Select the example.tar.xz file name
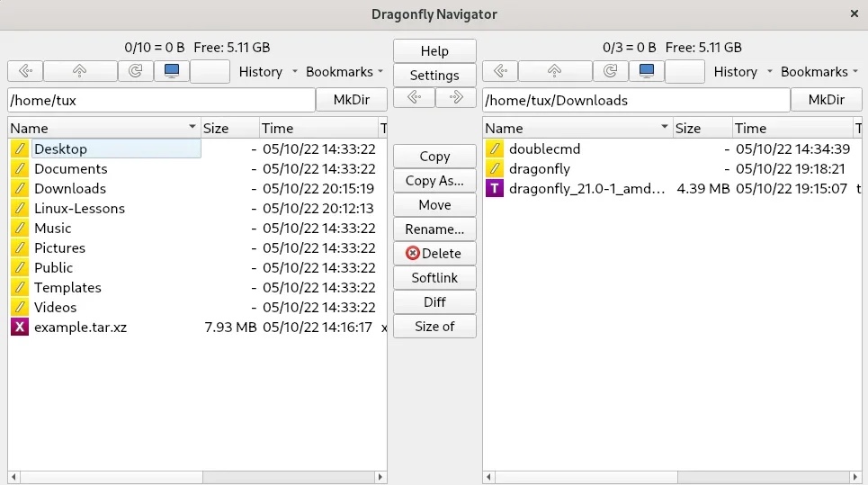This screenshot has width=868, height=485. (x=80, y=328)
